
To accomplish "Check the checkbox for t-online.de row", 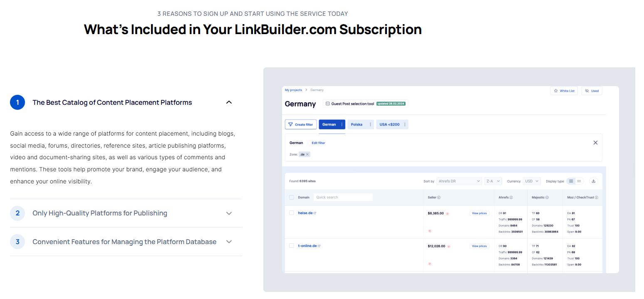I will pyautogui.click(x=291, y=245).
